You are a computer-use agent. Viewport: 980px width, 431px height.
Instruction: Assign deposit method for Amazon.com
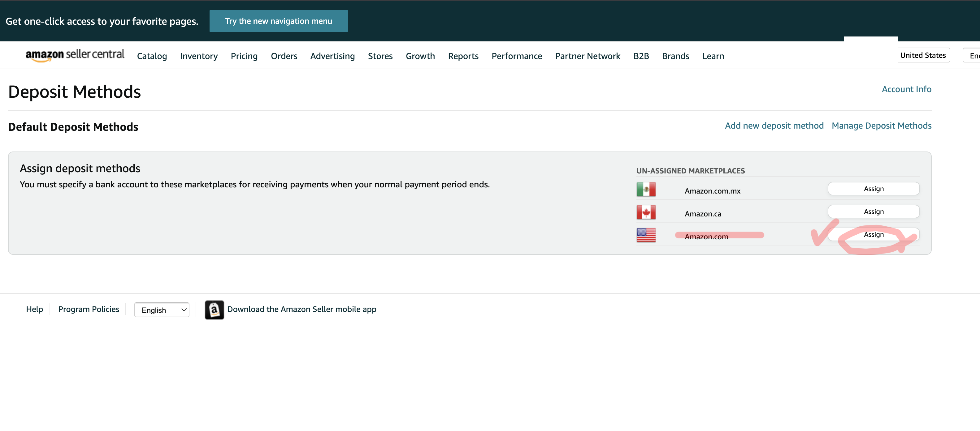[874, 234]
